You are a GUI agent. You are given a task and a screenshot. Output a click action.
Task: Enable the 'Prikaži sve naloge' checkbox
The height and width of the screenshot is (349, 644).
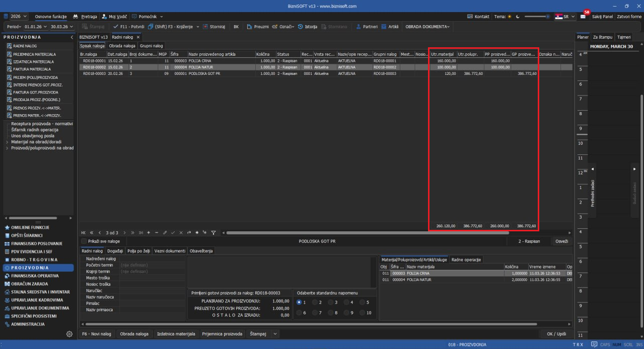[84, 241]
